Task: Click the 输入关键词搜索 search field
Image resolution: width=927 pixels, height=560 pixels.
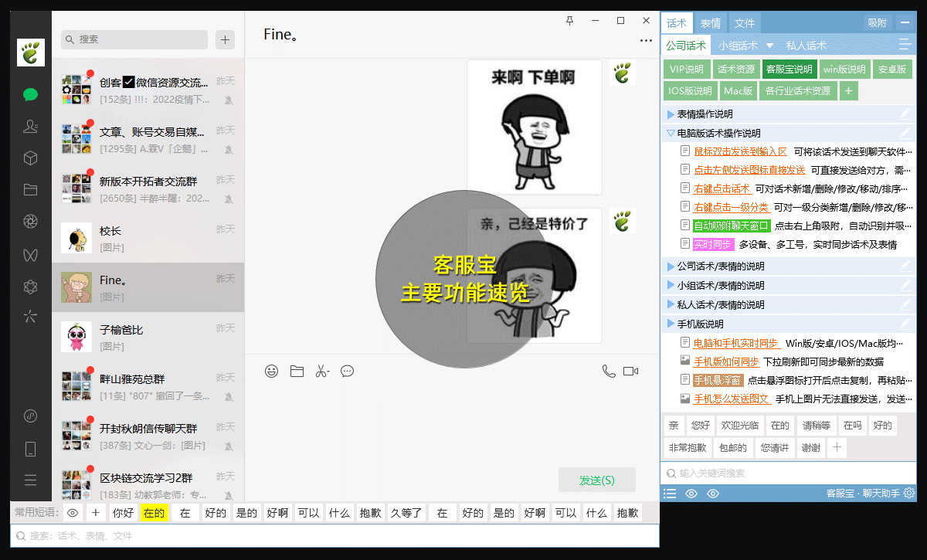Action: pyautogui.click(x=772, y=473)
